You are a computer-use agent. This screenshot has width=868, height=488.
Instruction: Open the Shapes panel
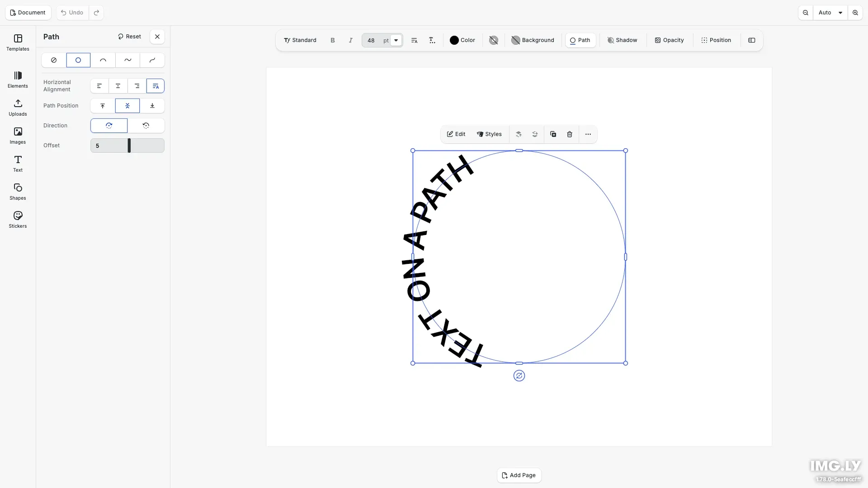coord(18,192)
